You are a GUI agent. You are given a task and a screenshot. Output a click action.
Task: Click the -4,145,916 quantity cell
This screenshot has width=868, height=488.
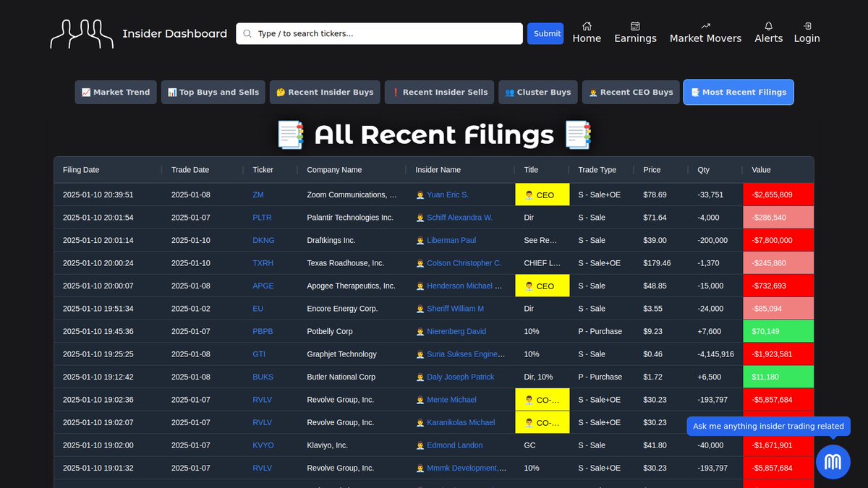[715, 354]
